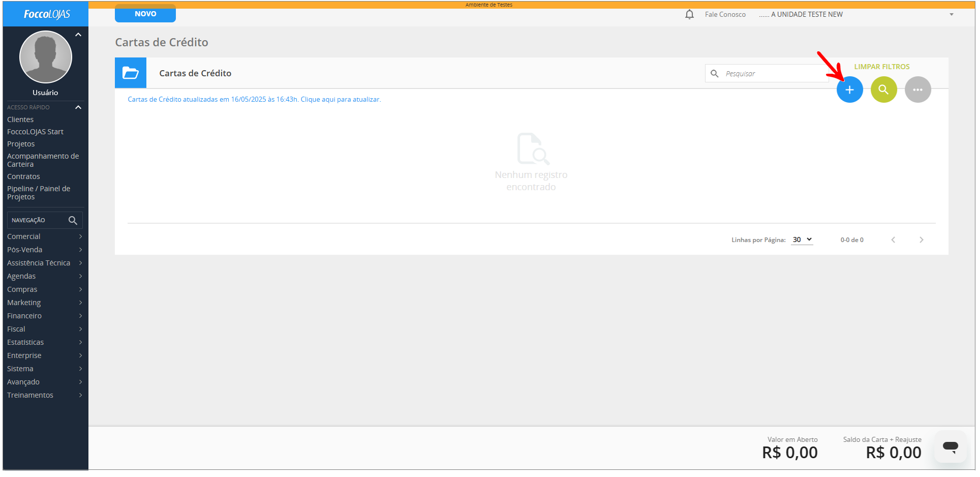Click the Usuário name label
Screen dimensions: 980x477
45,93
